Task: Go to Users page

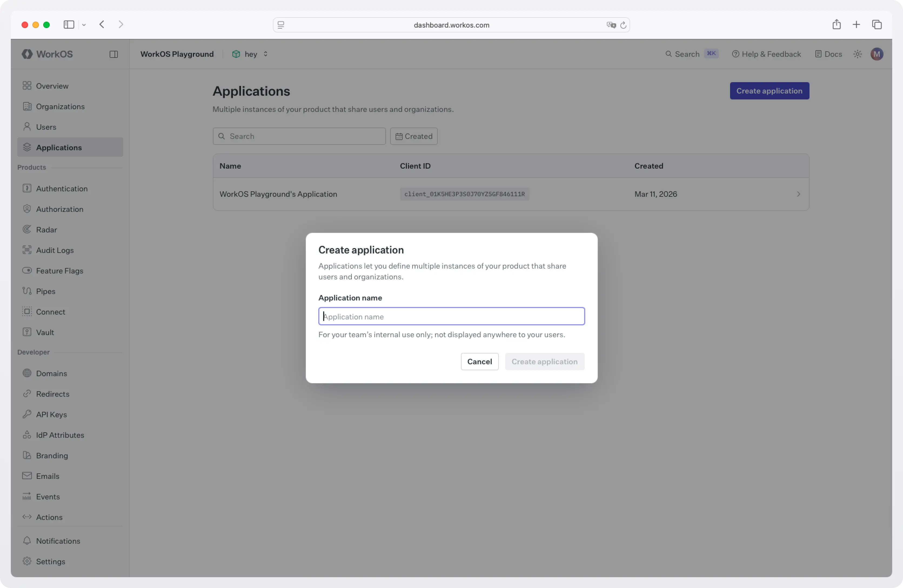Action: (x=70, y=127)
